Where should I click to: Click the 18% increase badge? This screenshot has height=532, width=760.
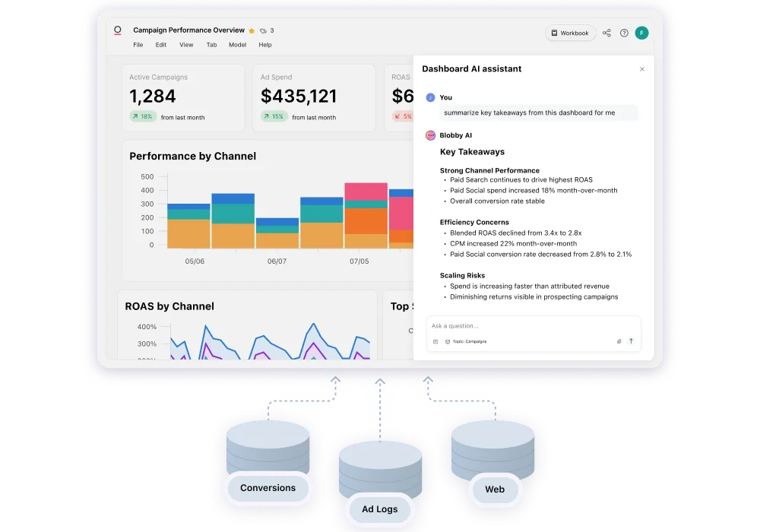tap(143, 116)
